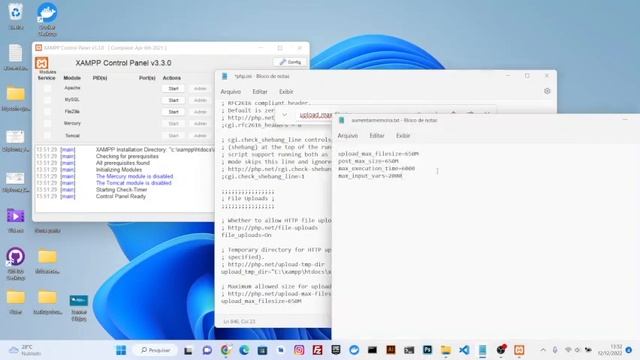Open Task View on the taskbar
This screenshot has height=360, width=640.
pyautogui.click(x=188, y=350)
